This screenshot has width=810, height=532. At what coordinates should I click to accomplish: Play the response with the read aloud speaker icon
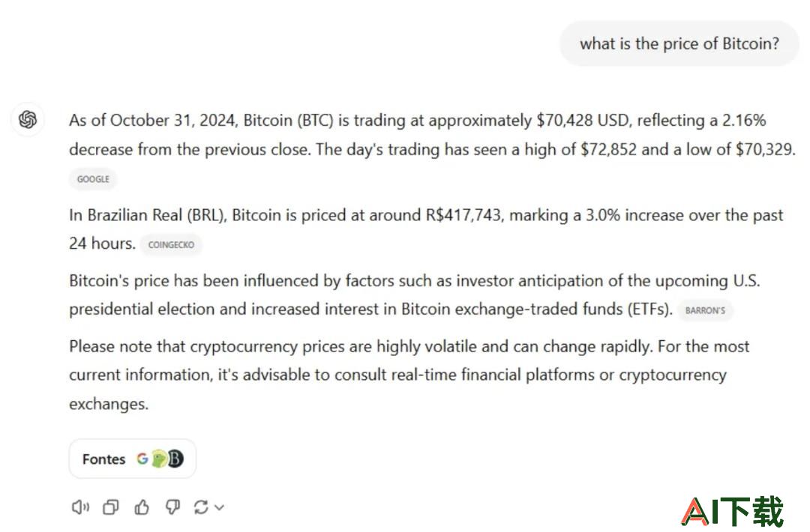(x=80, y=507)
